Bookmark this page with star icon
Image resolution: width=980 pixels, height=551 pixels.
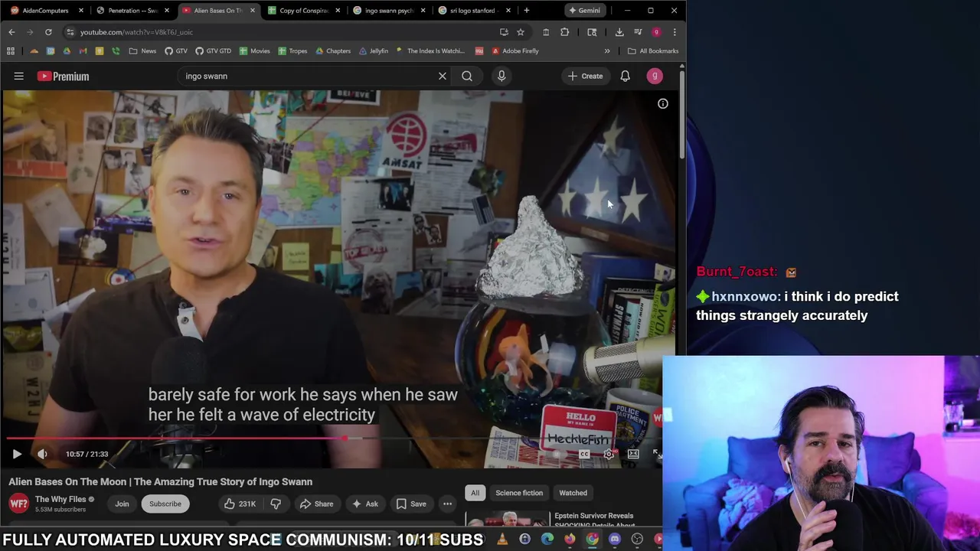pos(521,32)
